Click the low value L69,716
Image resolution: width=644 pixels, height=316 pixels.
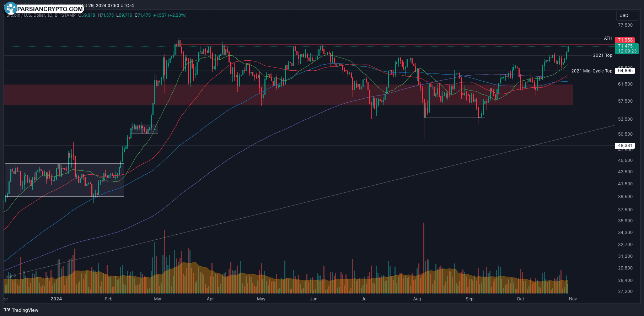click(x=124, y=15)
